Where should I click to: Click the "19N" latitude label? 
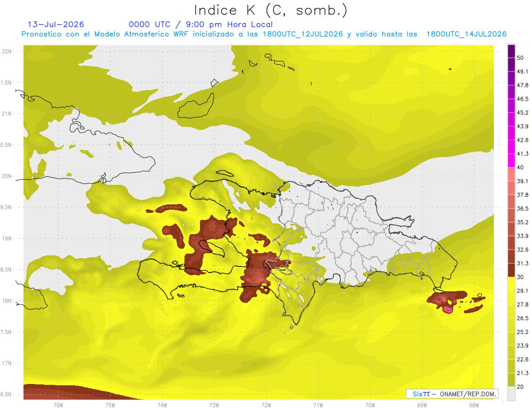point(7,238)
